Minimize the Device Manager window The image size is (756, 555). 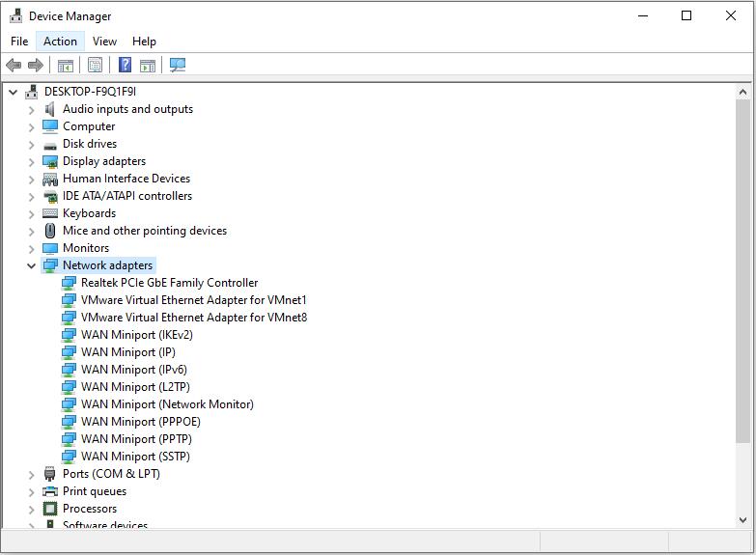(x=643, y=15)
